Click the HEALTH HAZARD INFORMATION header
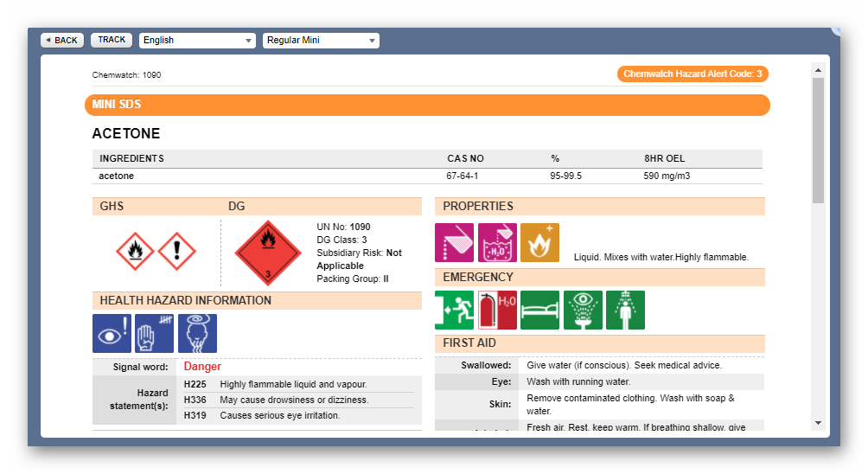Image resolution: width=868 pixels, height=474 pixels. point(257,301)
